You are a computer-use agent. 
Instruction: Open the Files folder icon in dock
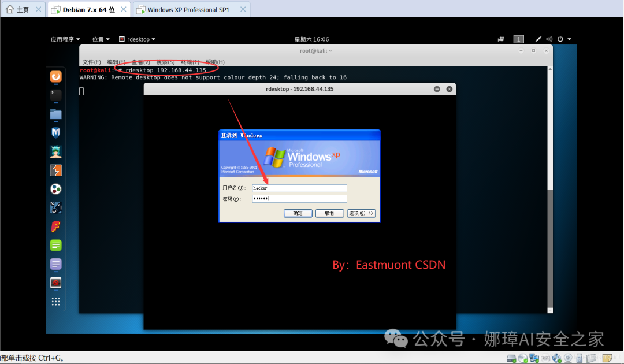click(55, 114)
